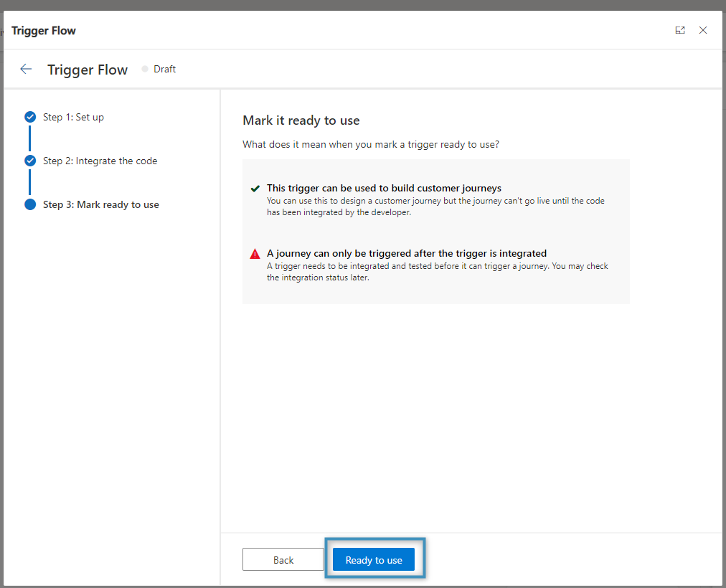The image size is (726, 588).
Task: Click the back arrow next to Trigger Flow
Action: (26, 69)
